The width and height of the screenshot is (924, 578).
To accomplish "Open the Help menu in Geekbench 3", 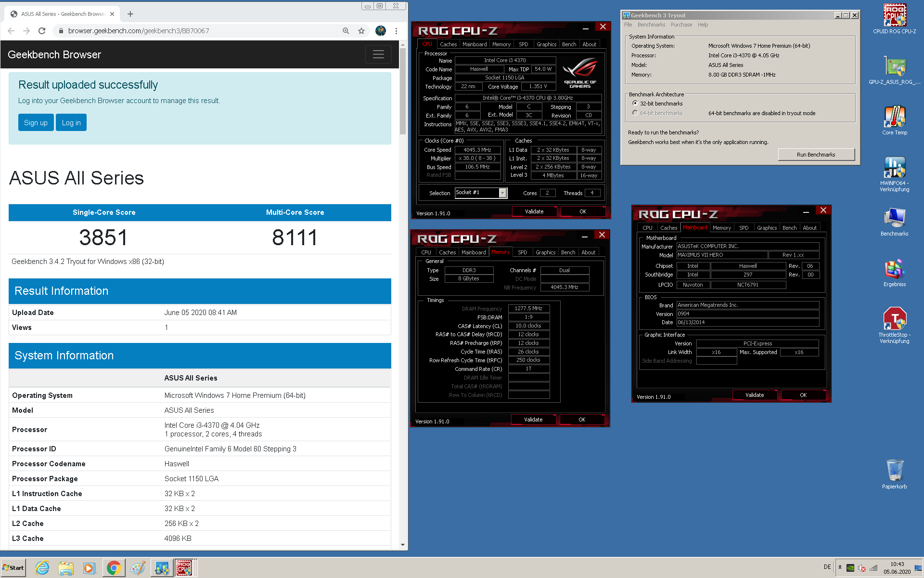I will 703,25.
